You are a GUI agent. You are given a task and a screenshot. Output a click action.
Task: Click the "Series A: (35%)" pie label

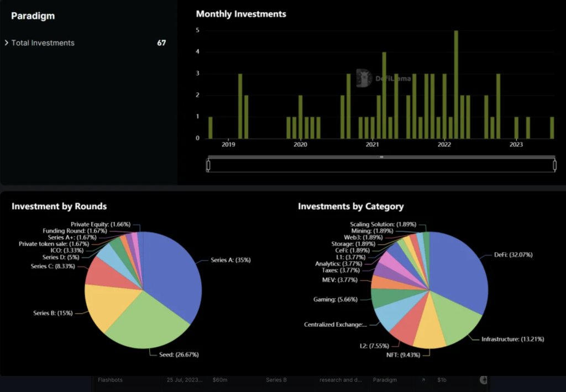[x=230, y=260]
